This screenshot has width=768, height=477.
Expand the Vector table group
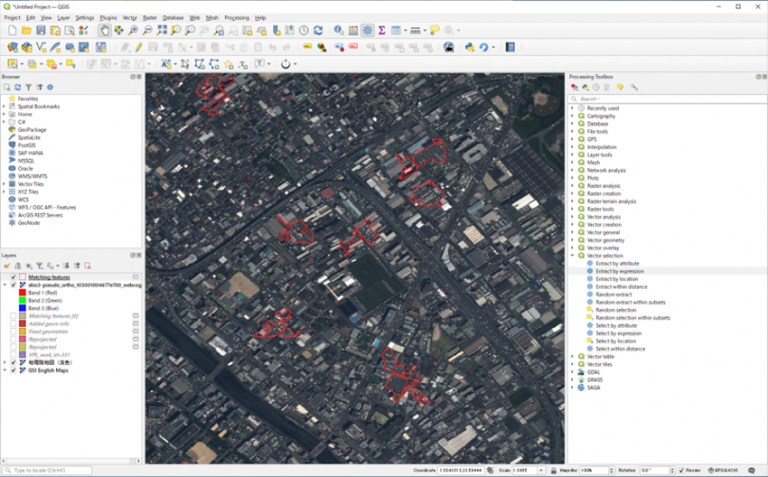(572, 357)
